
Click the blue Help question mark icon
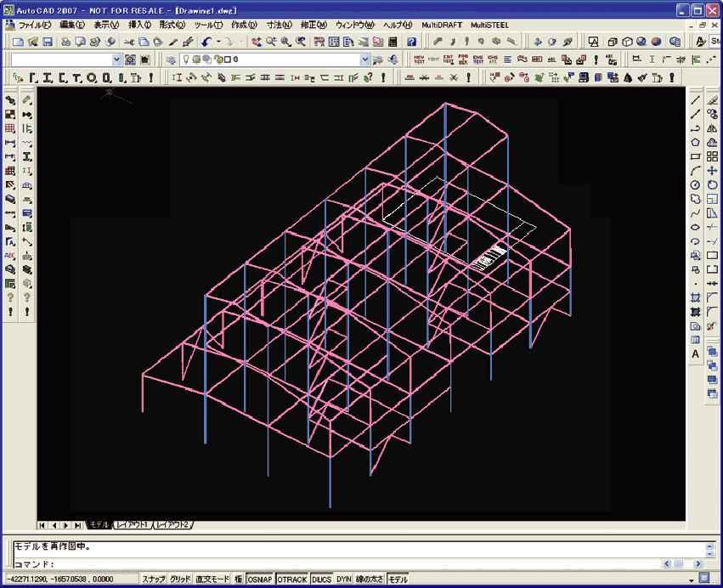411,42
